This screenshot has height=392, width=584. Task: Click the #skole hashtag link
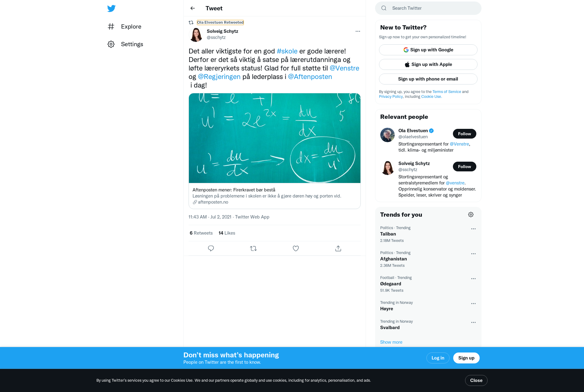click(x=287, y=51)
